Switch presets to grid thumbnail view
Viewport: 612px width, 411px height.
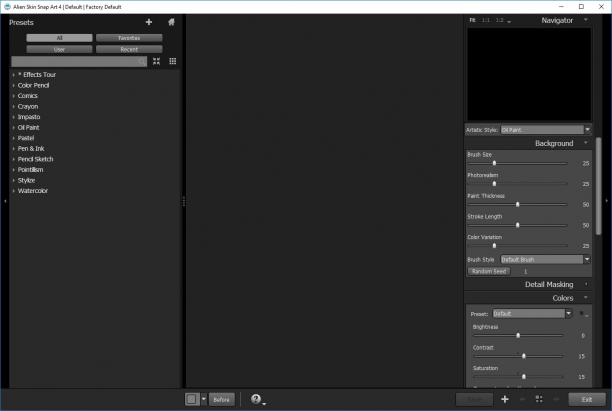pos(173,61)
